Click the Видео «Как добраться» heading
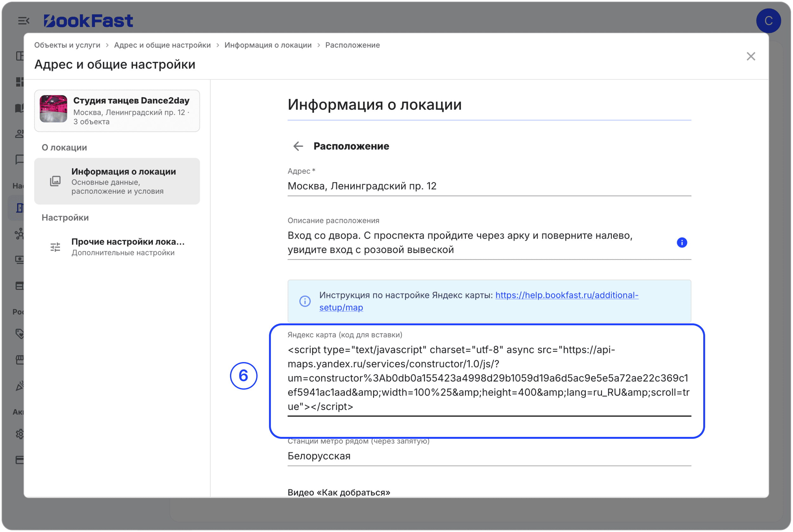Image resolution: width=793 pixels, height=532 pixels. [x=339, y=492]
